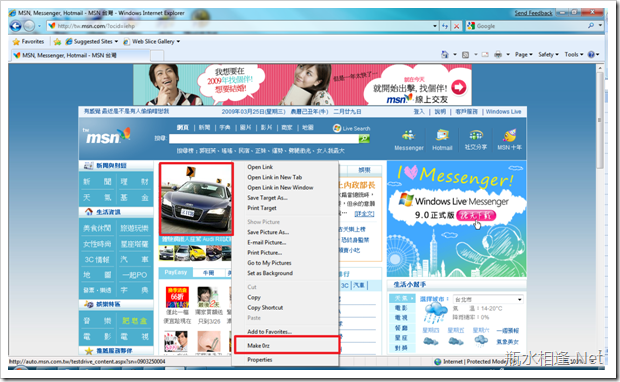Open Suggested Sites dropdown
Image resolution: width=620 pixels, height=382 pixels.
click(x=91, y=42)
